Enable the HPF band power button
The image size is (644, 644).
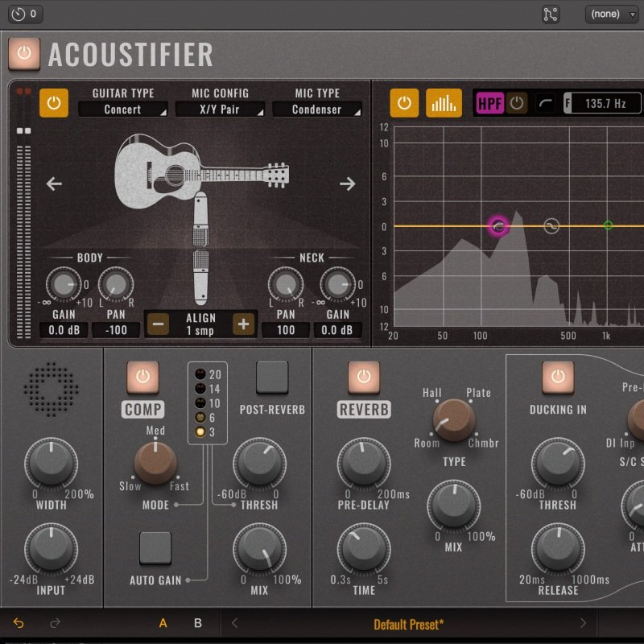[516, 103]
